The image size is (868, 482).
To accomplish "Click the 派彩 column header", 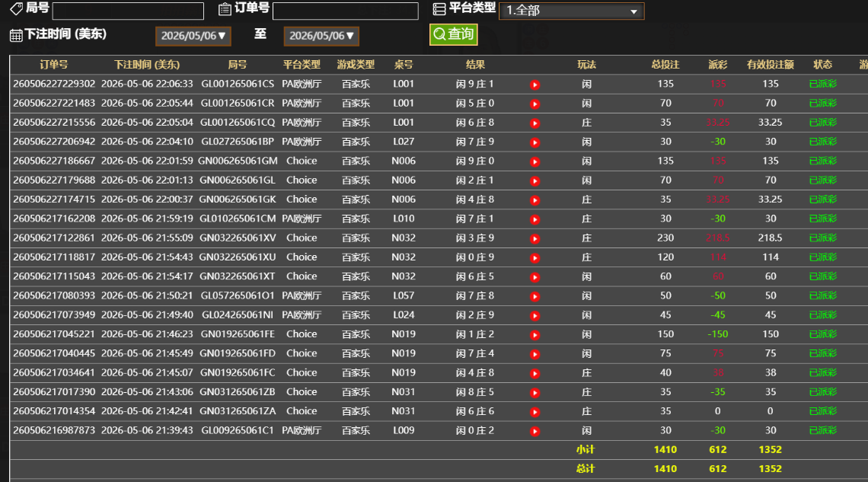I will (718, 65).
